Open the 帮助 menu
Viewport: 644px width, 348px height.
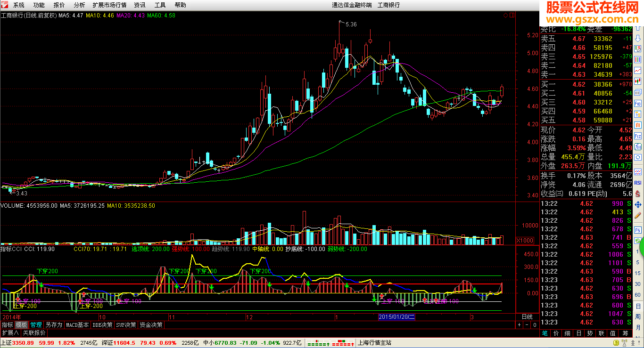tap(180, 5)
